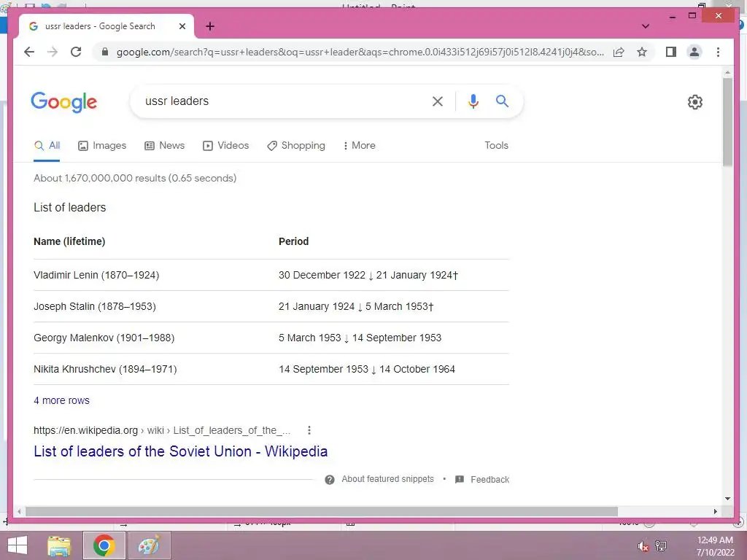This screenshot has width=747, height=560.
Task: Open List of leaders of the Soviet Union link
Action: pos(181,451)
